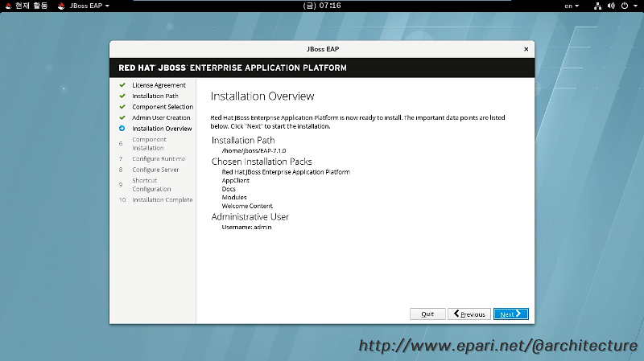Select the Installation Path step in sidebar
644x361 pixels.
pyautogui.click(x=155, y=96)
